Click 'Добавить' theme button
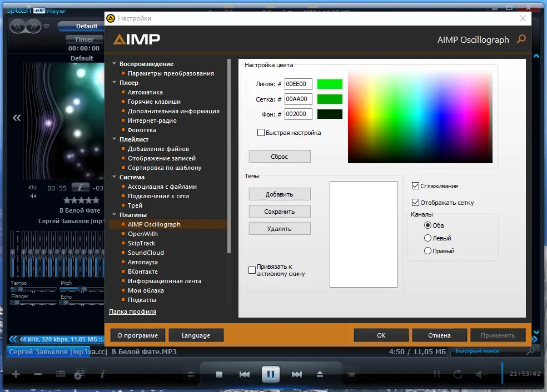Viewport: 547px width, 392px height. [280, 194]
